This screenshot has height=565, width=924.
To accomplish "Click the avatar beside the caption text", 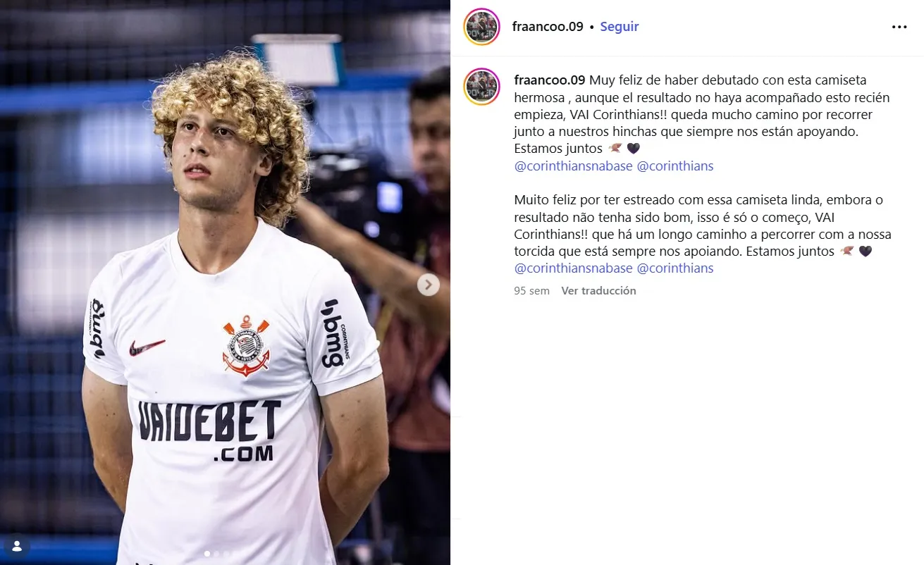I will tap(481, 87).
